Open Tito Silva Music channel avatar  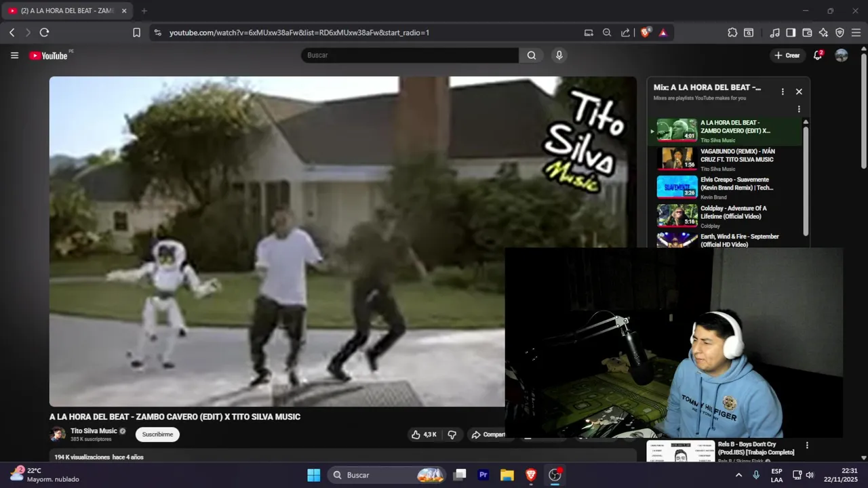58,434
